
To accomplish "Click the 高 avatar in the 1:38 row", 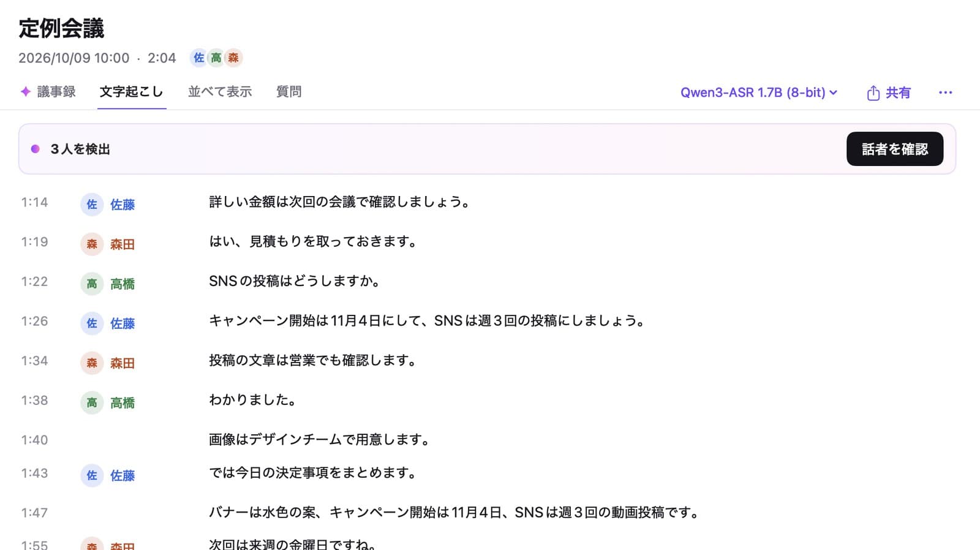I will (92, 403).
